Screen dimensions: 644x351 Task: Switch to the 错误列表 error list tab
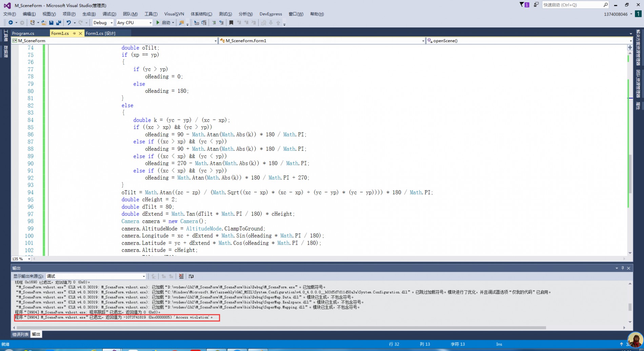click(x=20, y=334)
